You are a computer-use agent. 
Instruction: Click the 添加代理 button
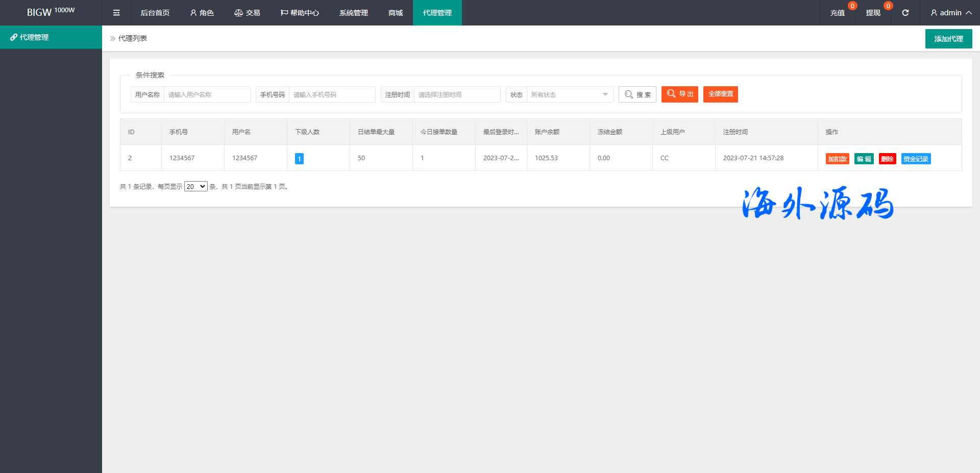pyautogui.click(x=948, y=39)
